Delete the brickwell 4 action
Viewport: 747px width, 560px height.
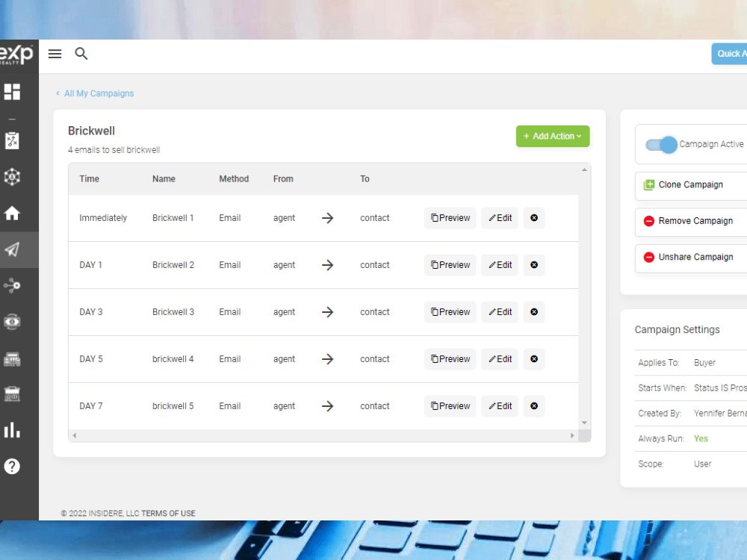coord(534,359)
